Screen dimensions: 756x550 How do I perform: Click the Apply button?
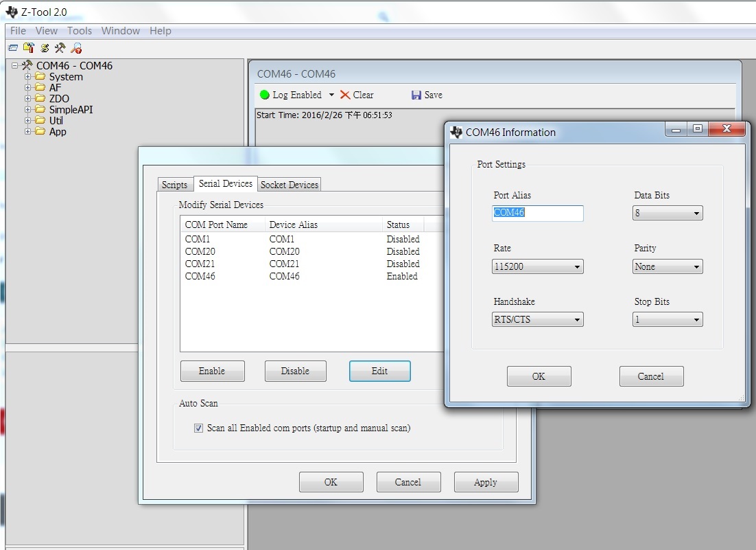coord(486,482)
